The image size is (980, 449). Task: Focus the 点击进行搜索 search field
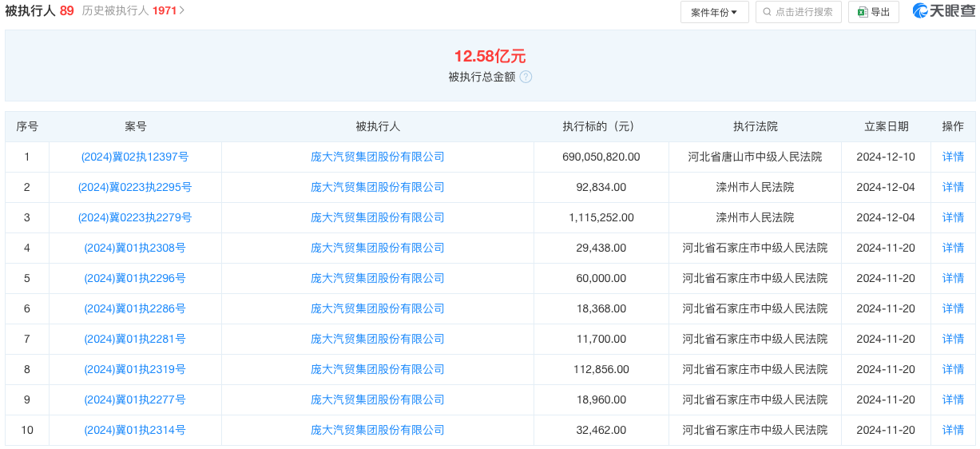click(803, 12)
